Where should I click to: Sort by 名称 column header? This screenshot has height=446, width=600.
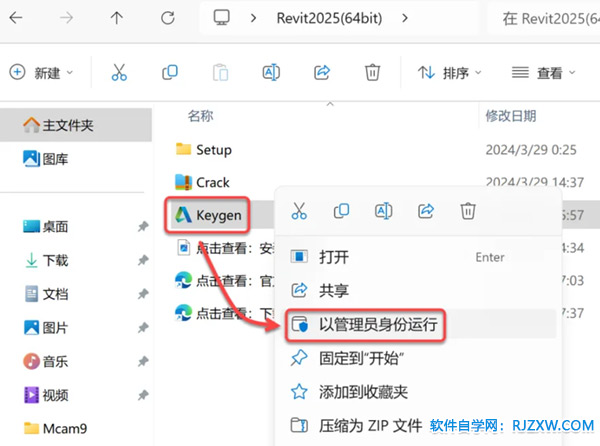pos(201,116)
